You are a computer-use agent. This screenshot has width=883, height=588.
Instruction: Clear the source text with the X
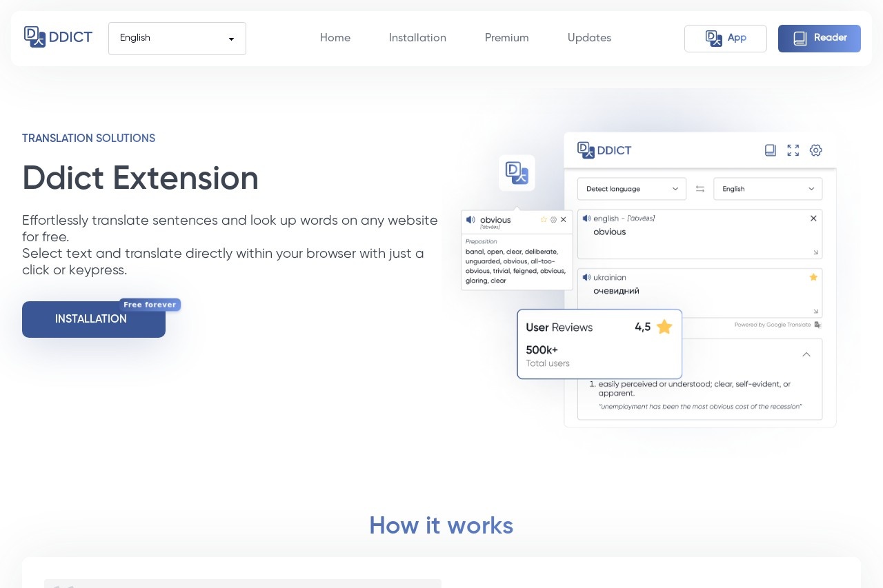point(813,219)
